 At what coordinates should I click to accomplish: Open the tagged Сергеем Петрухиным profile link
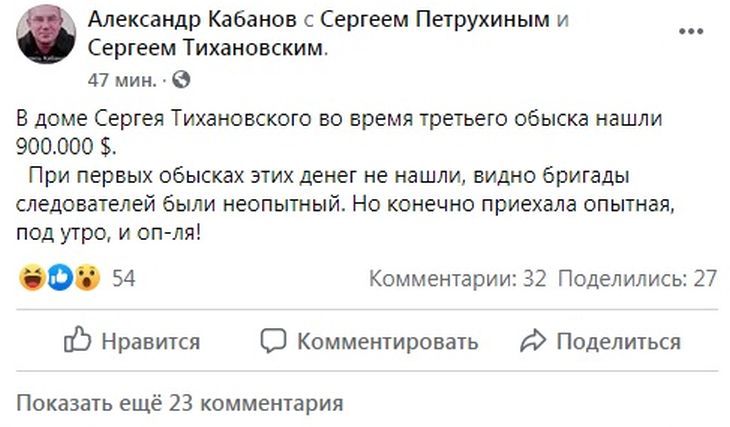pyautogui.click(x=435, y=20)
